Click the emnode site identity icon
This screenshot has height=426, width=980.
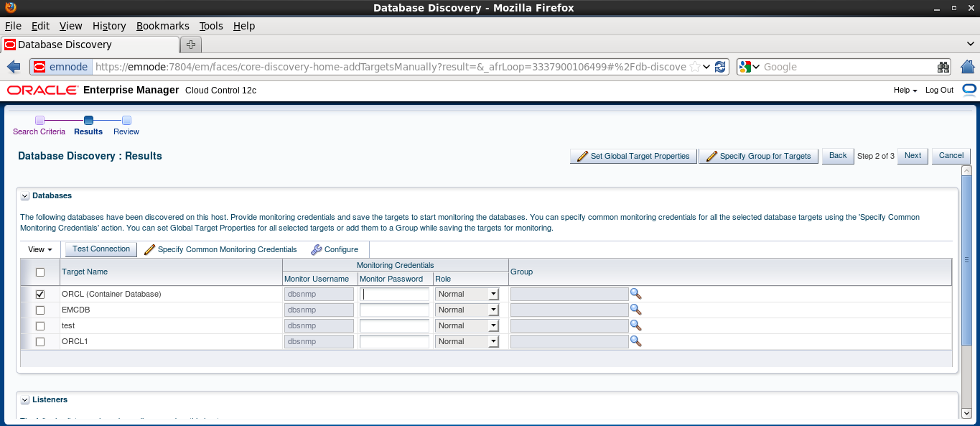click(61, 67)
